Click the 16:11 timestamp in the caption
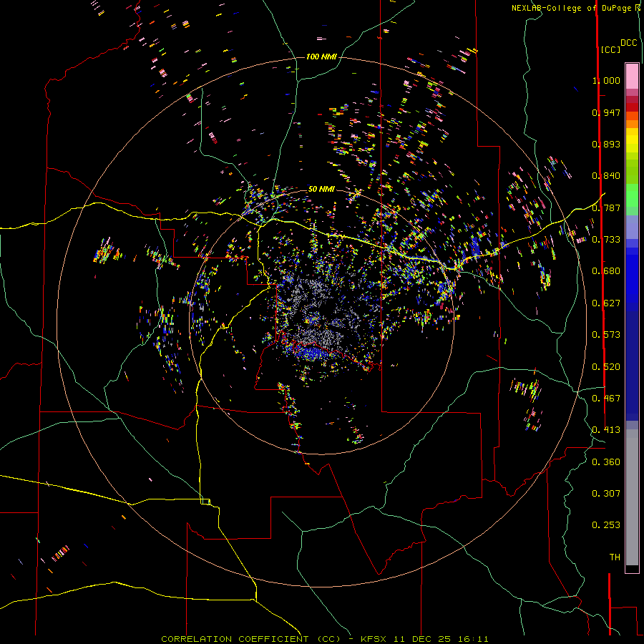The width and height of the screenshot is (644, 644). click(472, 639)
